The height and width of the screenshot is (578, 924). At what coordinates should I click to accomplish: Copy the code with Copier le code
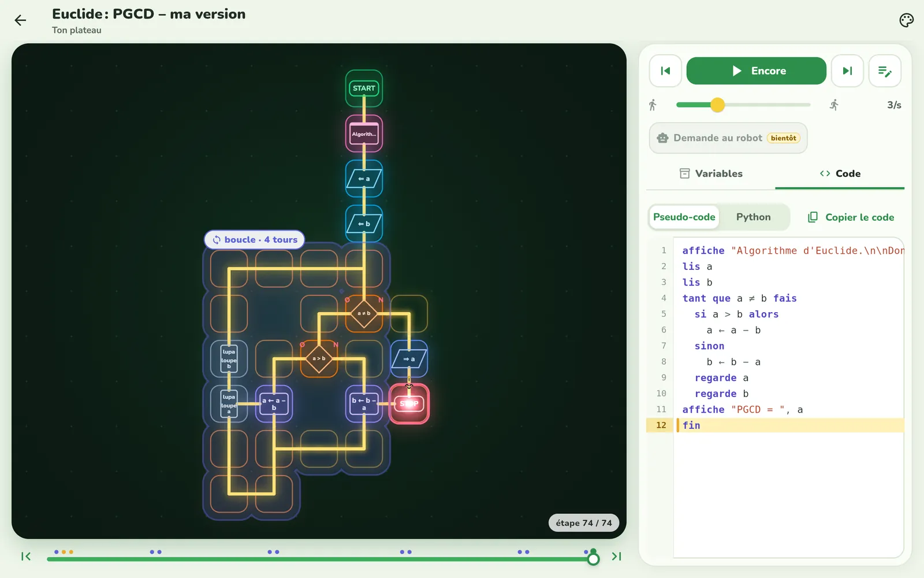click(851, 217)
